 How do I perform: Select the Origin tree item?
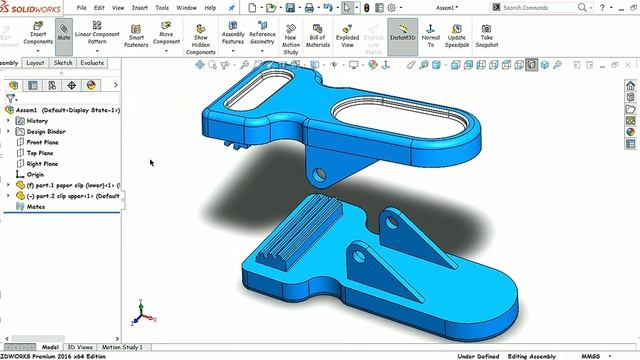[x=35, y=174]
